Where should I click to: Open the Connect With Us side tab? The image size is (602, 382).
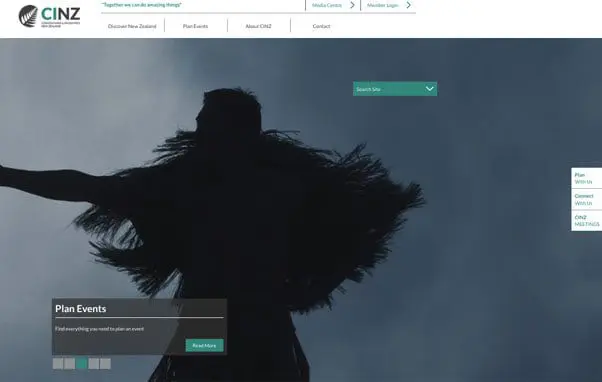(x=587, y=199)
